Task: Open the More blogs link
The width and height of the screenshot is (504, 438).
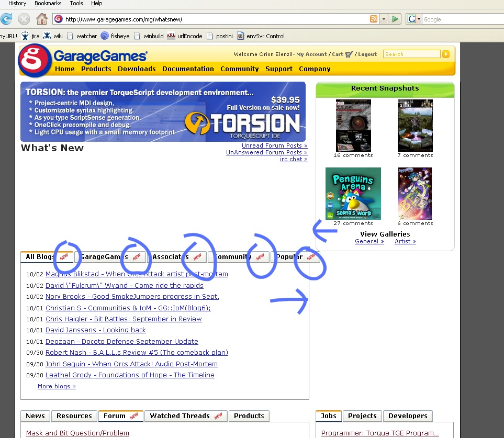Action: 57,386
